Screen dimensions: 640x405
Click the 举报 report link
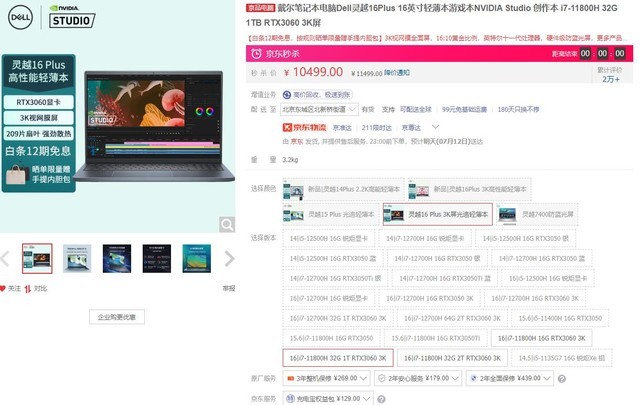tap(229, 289)
